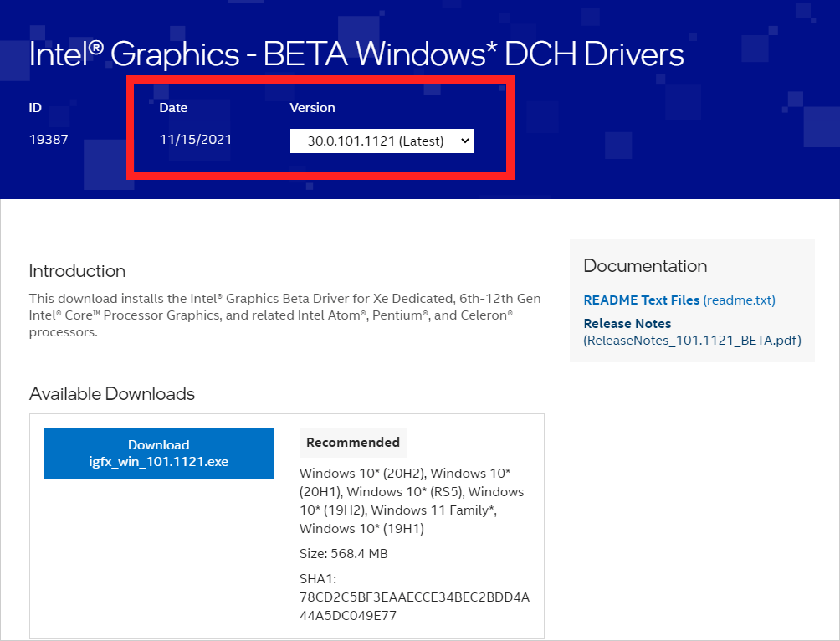Select the driver ID value 19387
Viewport: 840px width, 641px height.
tap(49, 140)
